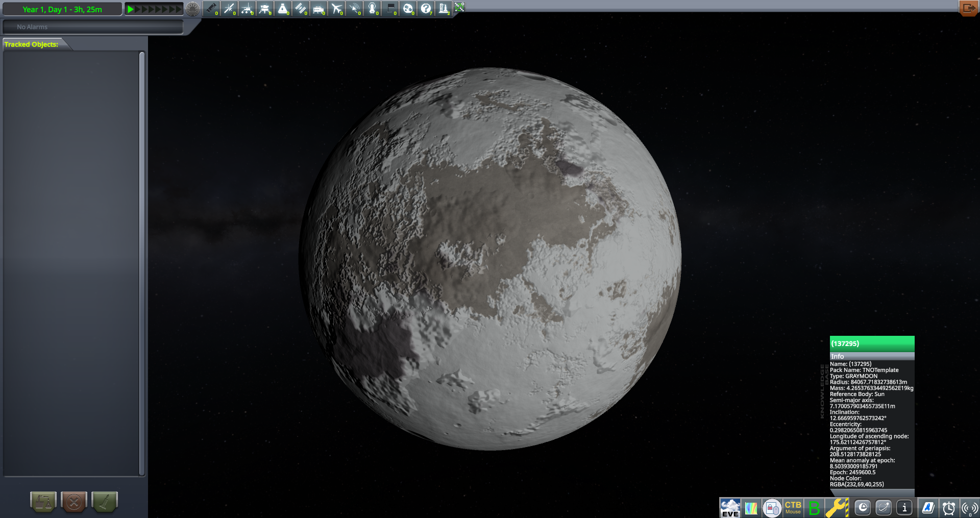Toggle the space station vessel filter
Viewport: 980px width, 518px height.
click(x=301, y=9)
